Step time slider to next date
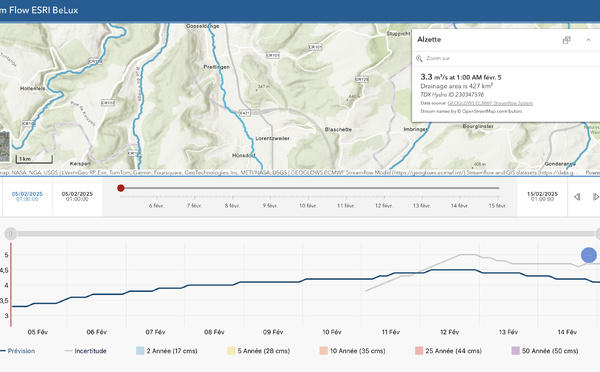 596,197
